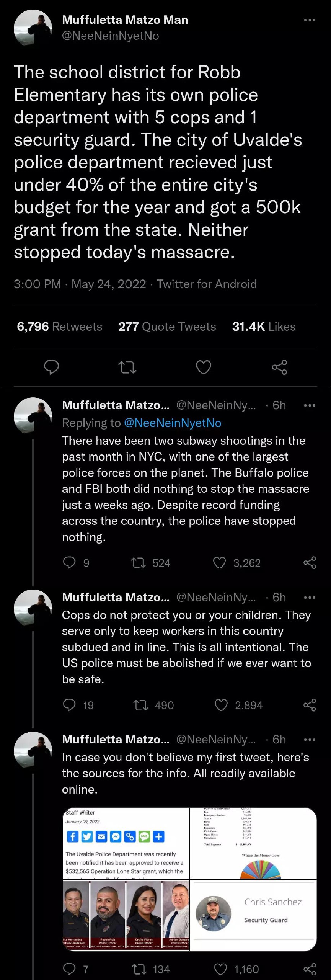View the 31.4K Likes list
This screenshot has width=331, height=980.
(x=264, y=327)
